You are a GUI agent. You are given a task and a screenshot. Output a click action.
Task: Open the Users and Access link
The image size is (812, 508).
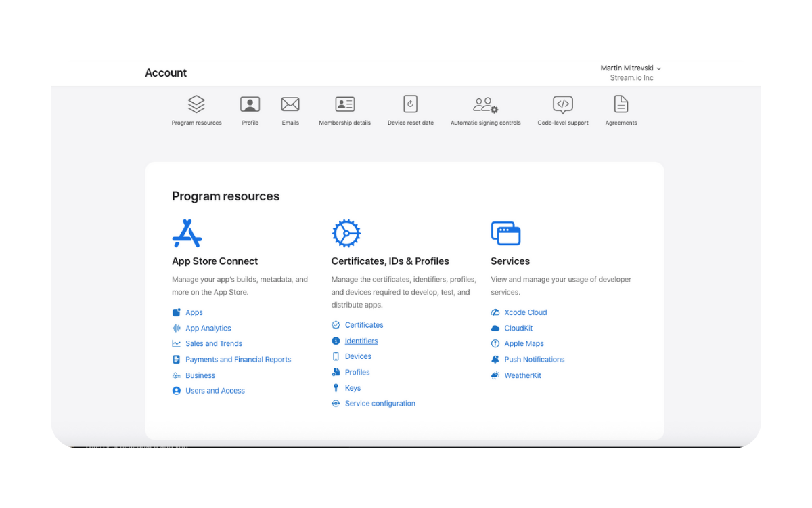(x=215, y=391)
